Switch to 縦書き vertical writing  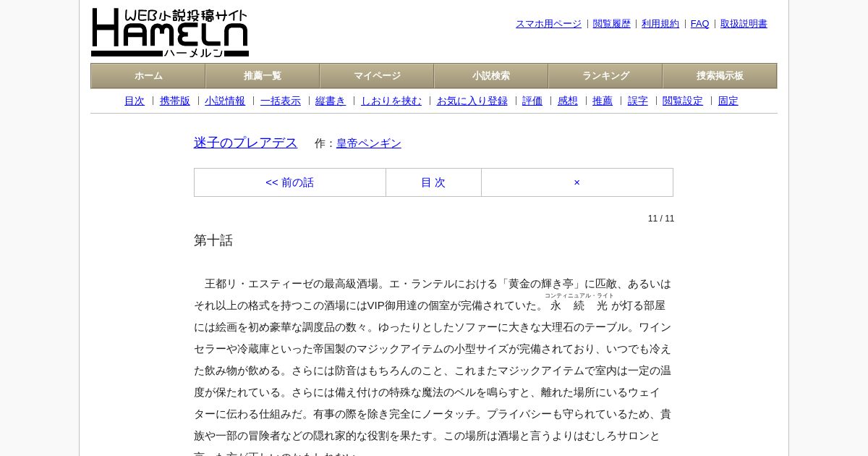point(331,101)
